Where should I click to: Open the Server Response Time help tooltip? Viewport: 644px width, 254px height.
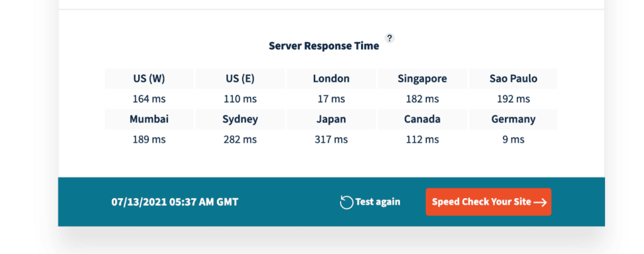tap(389, 38)
